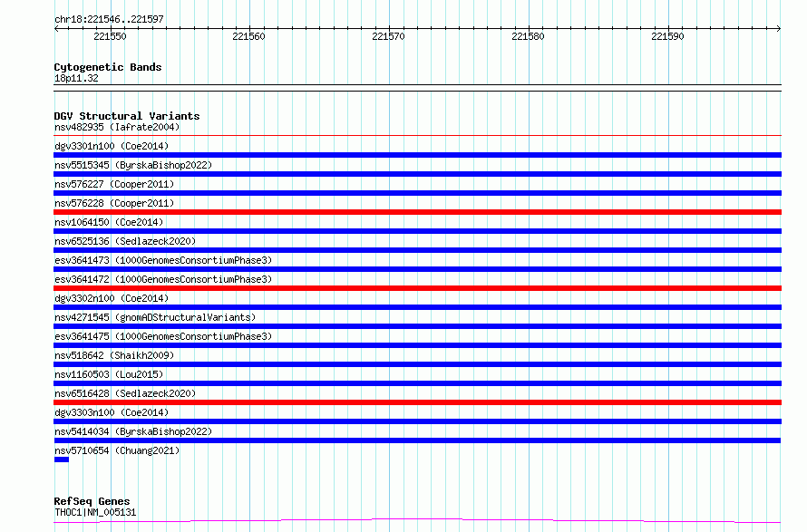Image resolution: width=807 pixels, height=532 pixels.
Task: Open dgv3302n100 (Coe2014) label
Action: (x=112, y=298)
